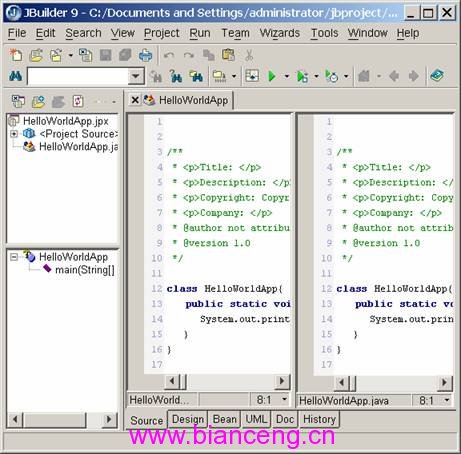
Task: Click inside the search text field
Action: click(78, 76)
